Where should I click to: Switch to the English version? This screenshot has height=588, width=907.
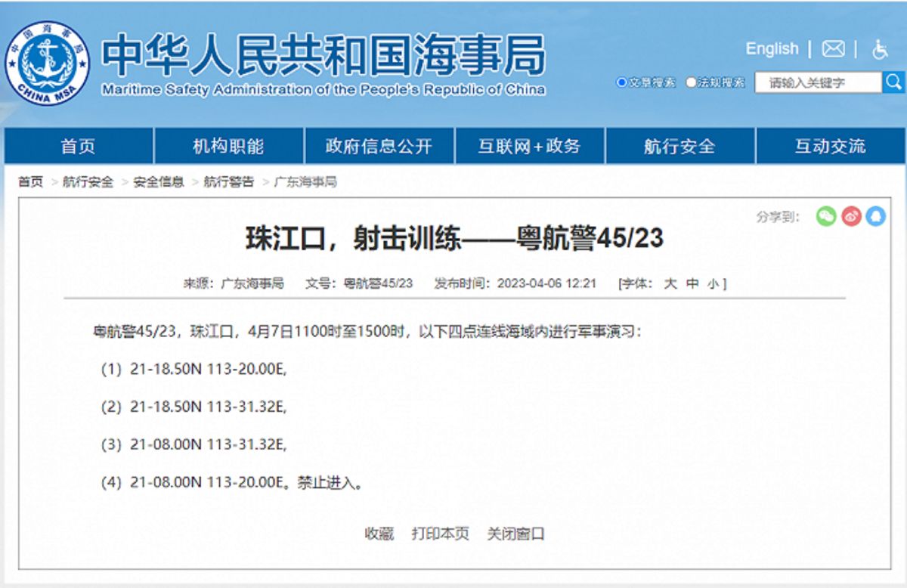point(772,48)
